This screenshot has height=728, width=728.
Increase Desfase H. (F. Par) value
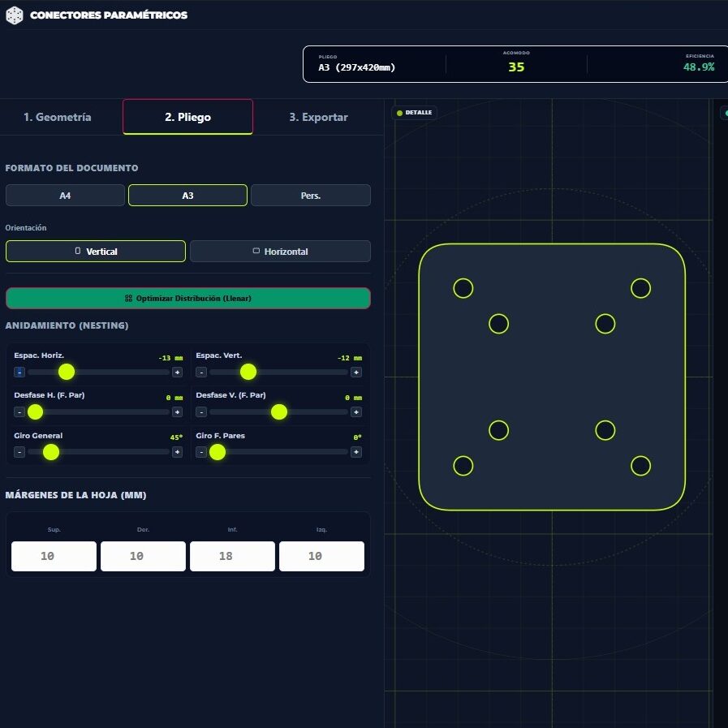[178, 411]
